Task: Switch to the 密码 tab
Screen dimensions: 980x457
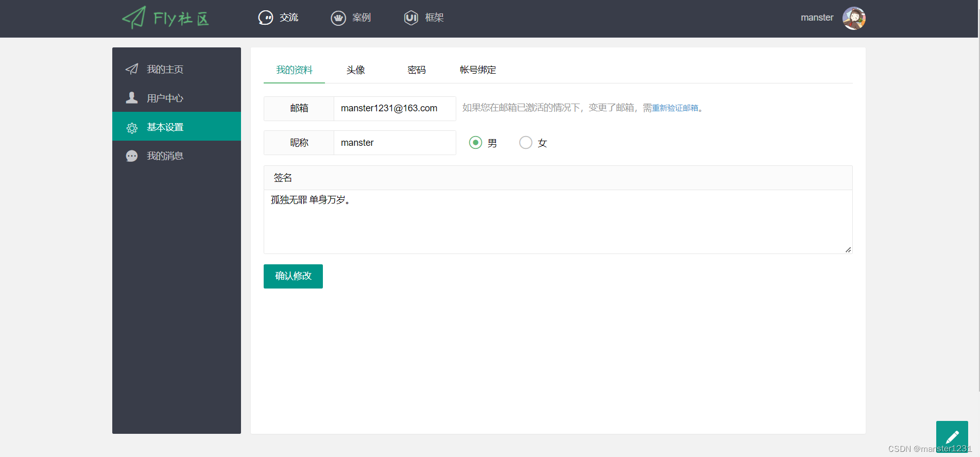Action: coord(417,70)
